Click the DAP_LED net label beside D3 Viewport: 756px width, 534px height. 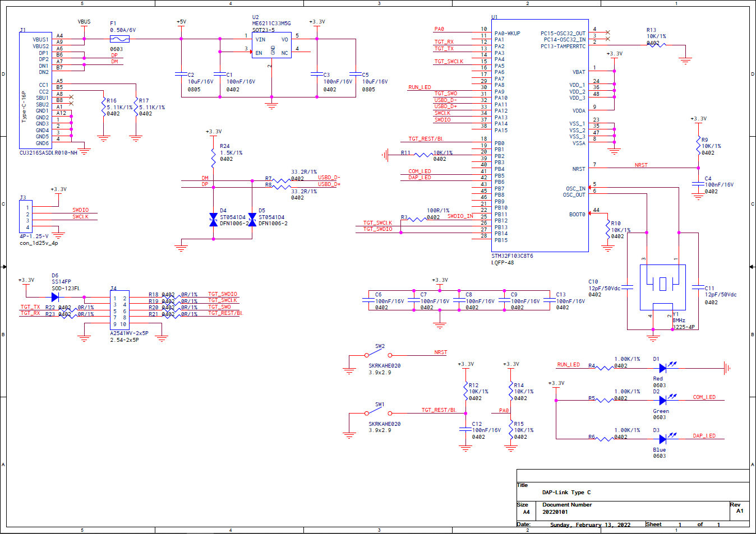point(704,436)
